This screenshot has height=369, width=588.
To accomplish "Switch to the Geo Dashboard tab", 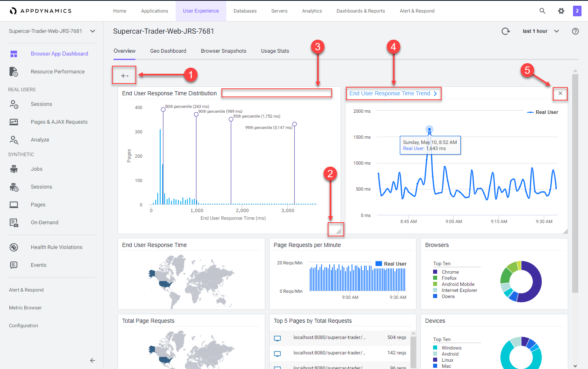I will 168,51.
